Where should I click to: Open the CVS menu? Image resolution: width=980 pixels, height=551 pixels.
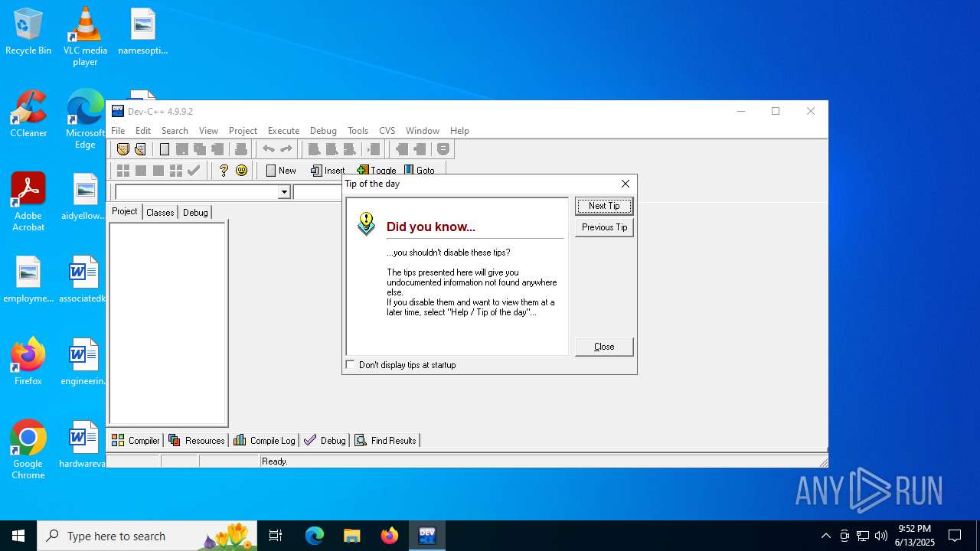point(387,131)
